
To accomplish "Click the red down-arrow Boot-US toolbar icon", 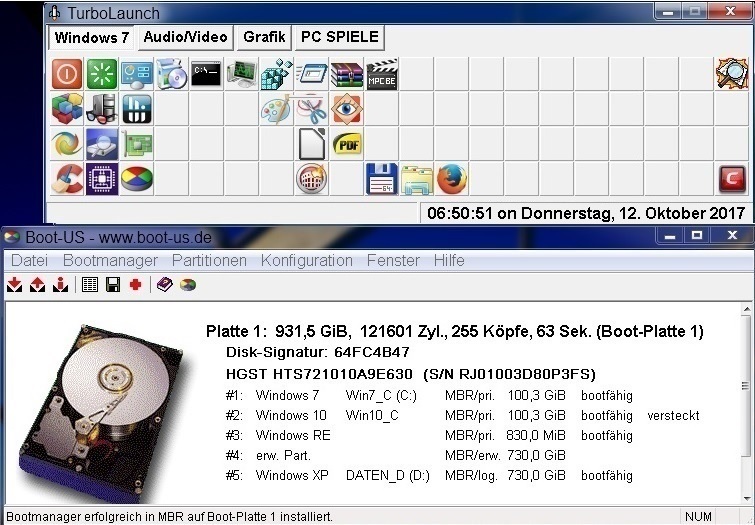I will pos(14,285).
